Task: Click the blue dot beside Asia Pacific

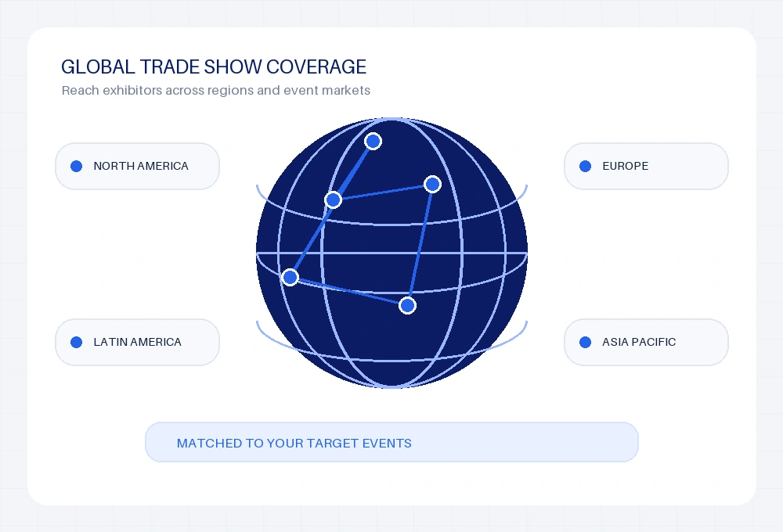Action: [585, 342]
